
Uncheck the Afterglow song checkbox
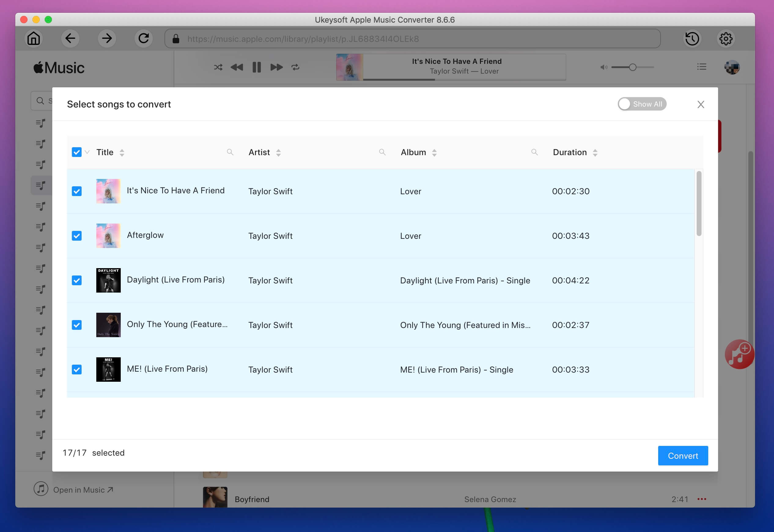76,235
